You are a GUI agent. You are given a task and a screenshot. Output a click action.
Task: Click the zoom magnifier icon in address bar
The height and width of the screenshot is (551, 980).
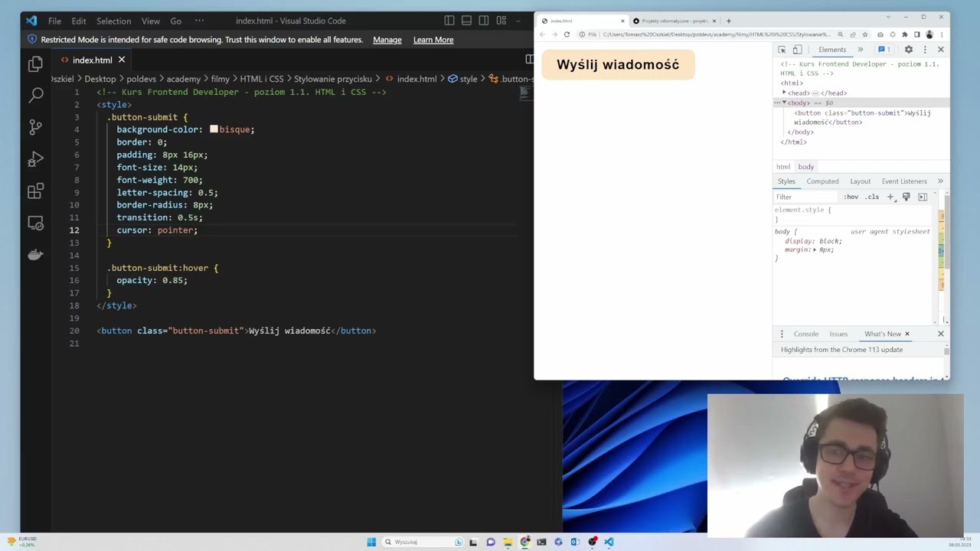point(840,34)
